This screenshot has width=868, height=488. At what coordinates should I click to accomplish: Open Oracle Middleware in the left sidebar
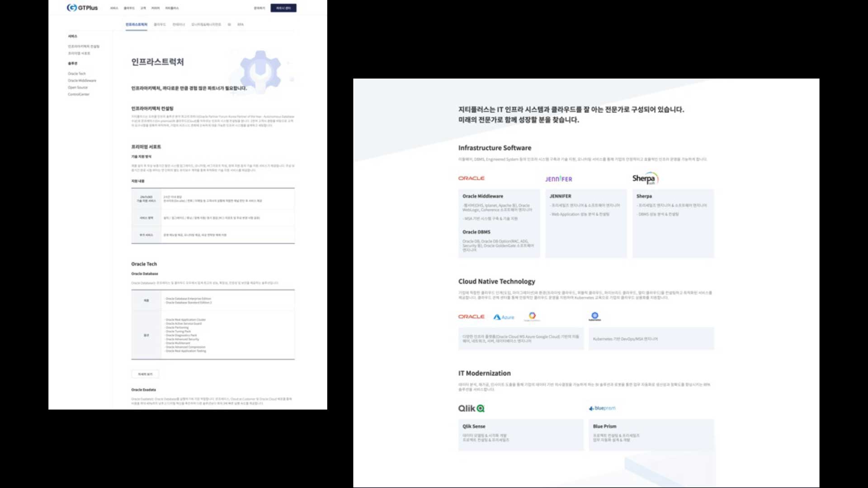(82, 80)
